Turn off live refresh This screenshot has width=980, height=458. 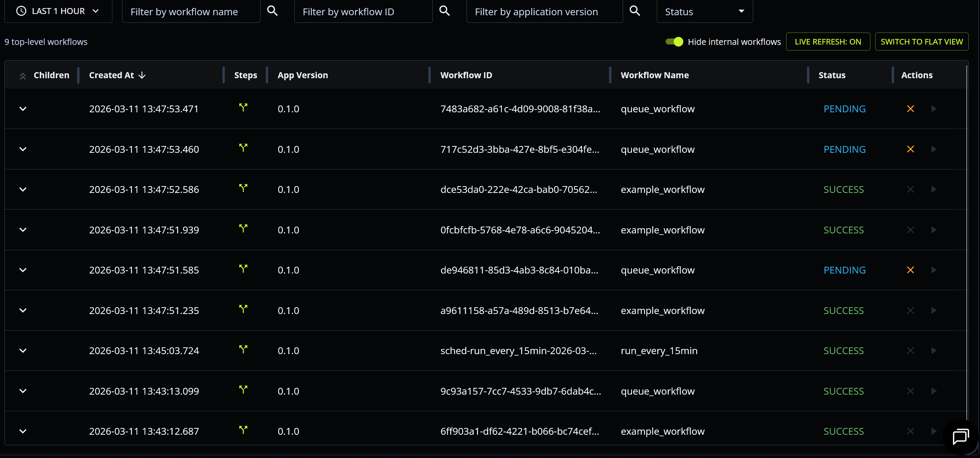coord(827,41)
